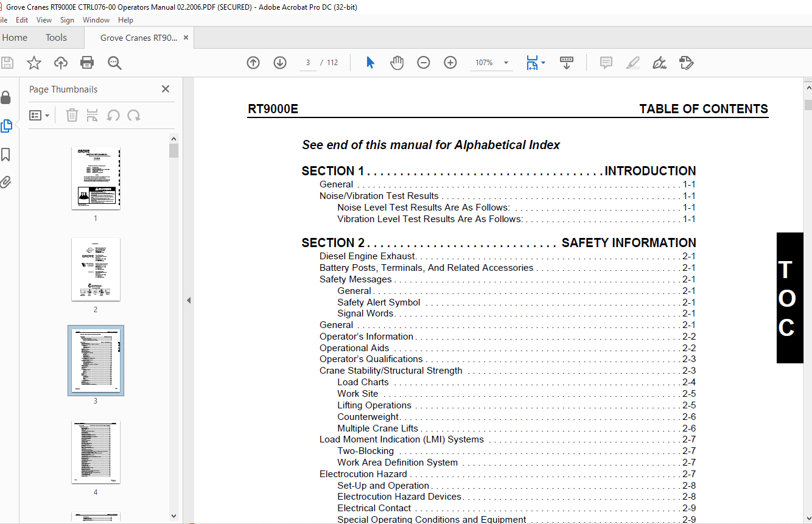This screenshot has height=524, width=812.
Task: Select the Grove Cranes RT90 document tab
Action: pos(139,38)
